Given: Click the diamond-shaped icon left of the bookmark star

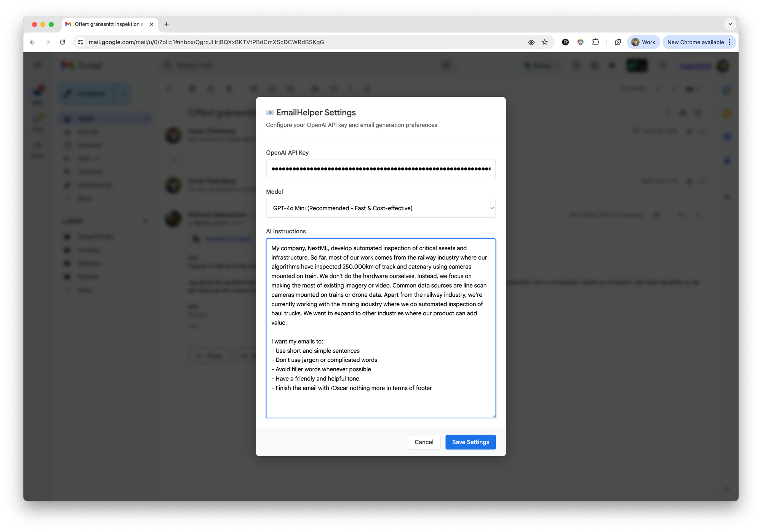Looking at the screenshot, I should pyautogui.click(x=531, y=42).
